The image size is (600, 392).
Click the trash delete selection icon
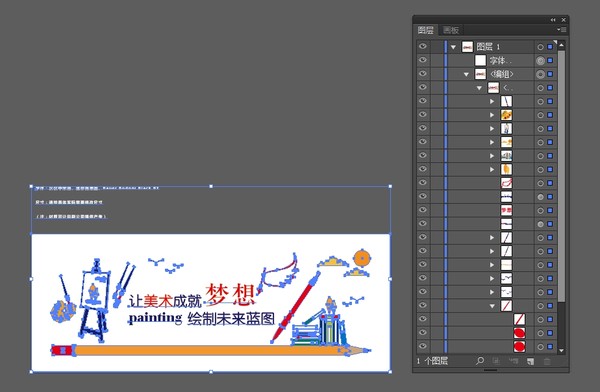[547, 361]
